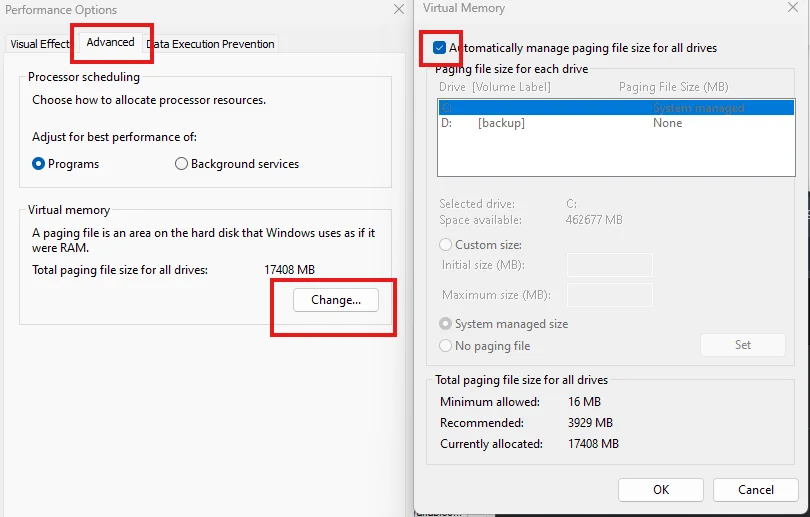Select the Advanced tab
Image resolution: width=810 pixels, height=517 pixels.
(x=111, y=42)
